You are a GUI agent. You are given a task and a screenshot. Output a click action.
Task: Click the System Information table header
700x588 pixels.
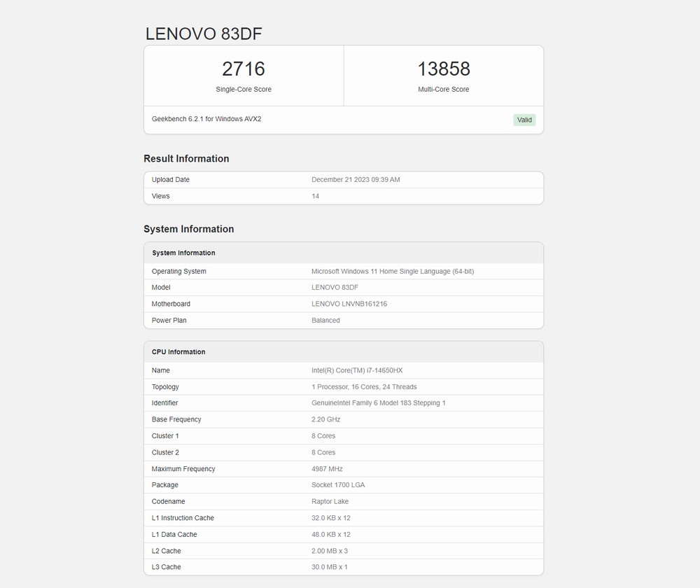183,253
